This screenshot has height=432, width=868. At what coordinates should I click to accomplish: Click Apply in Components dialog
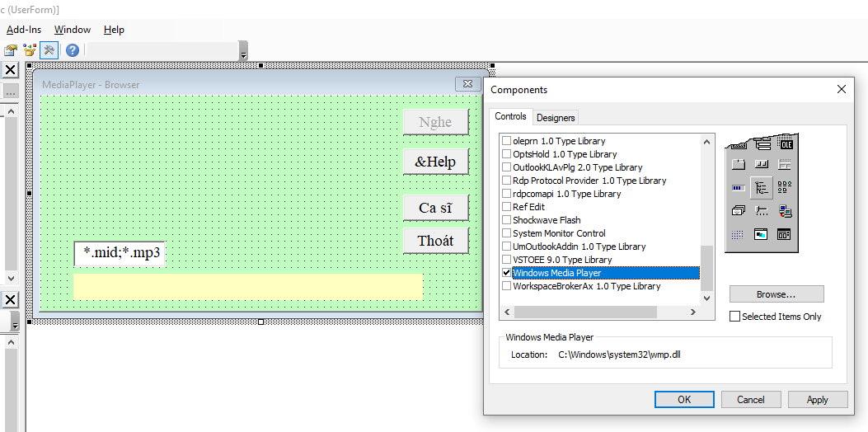[x=818, y=399]
